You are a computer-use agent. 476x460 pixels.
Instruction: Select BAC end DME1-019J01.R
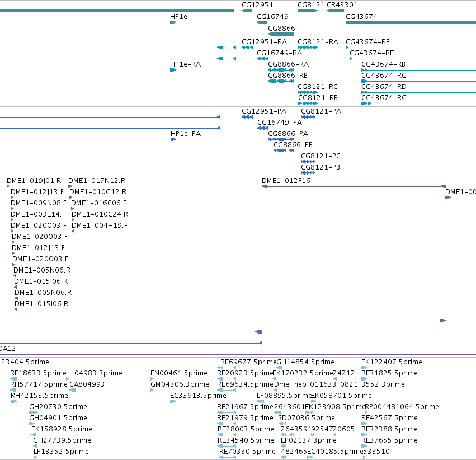[34, 181]
